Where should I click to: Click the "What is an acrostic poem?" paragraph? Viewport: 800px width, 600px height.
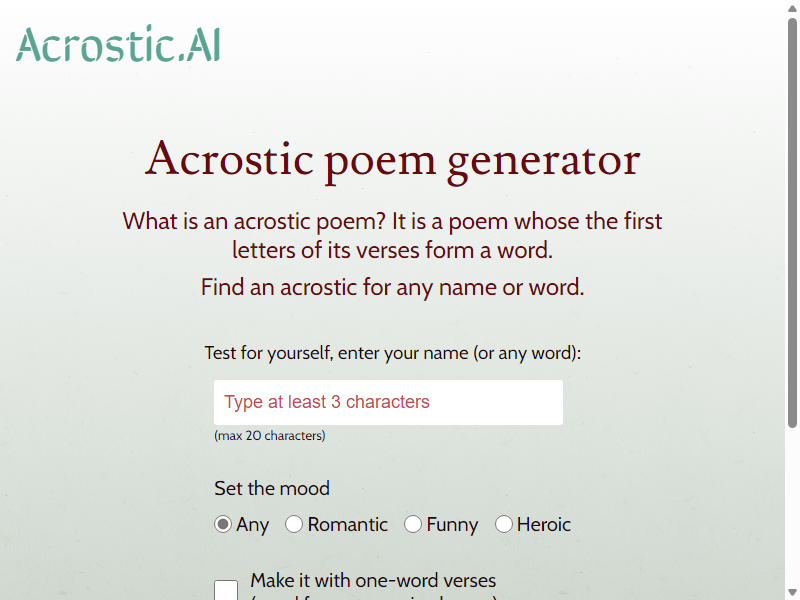[x=392, y=235]
